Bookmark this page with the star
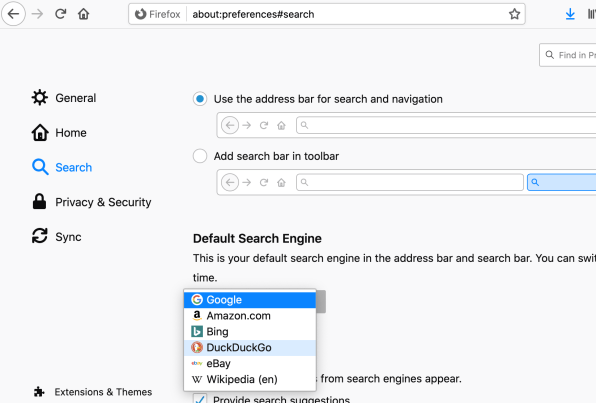Viewport: 596px width, 403px height. coord(514,14)
